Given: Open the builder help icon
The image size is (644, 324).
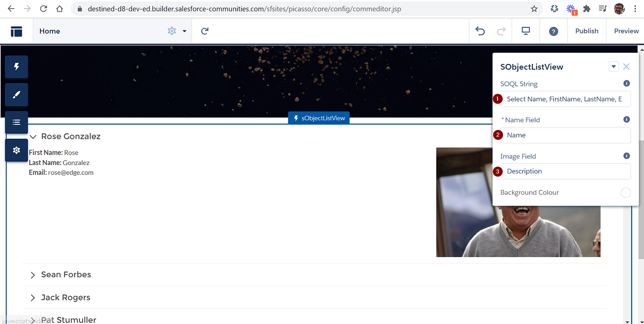Looking at the screenshot, I should (x=553, y=31).
